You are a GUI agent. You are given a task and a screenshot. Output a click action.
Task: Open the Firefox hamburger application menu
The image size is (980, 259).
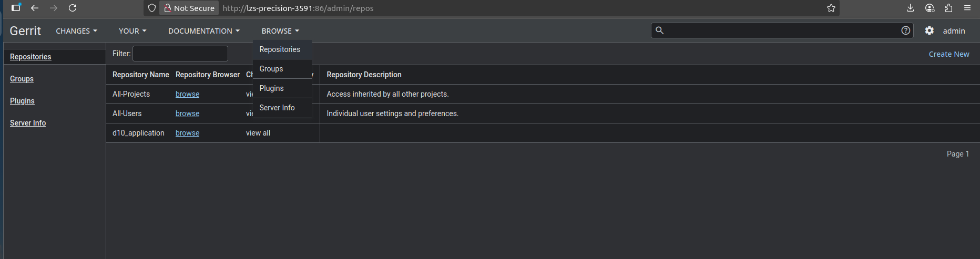pos(967,8)
